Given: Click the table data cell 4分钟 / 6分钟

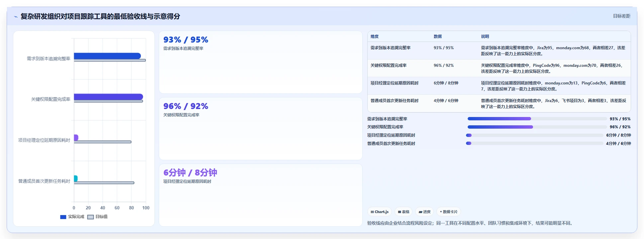Looking at the screenshot, I should (446, 101).
